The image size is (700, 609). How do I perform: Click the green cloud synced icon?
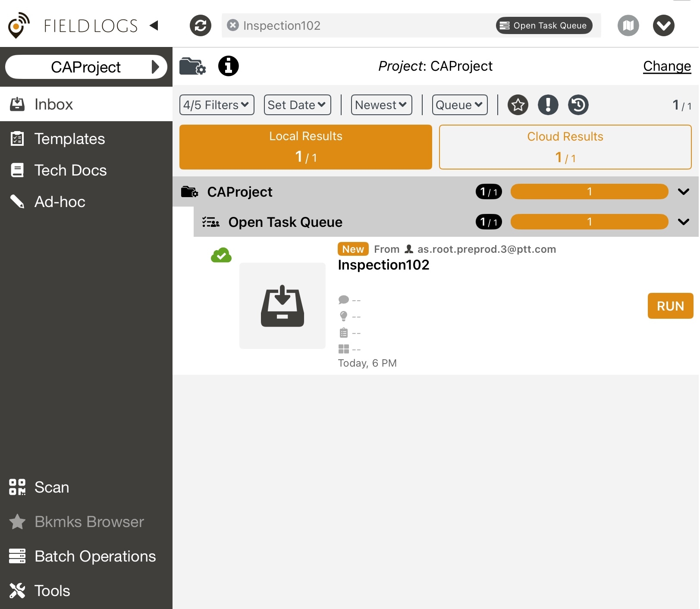click(221, 255)
